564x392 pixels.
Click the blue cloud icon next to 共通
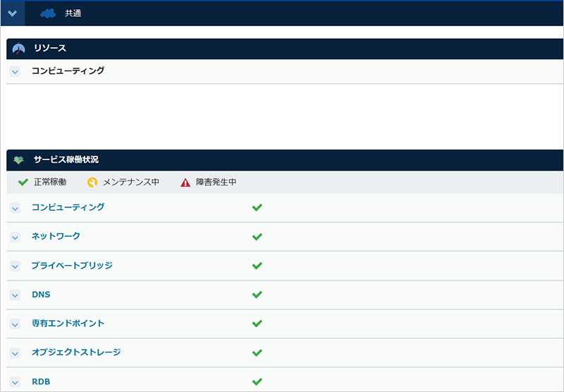(x=48, y=13)
